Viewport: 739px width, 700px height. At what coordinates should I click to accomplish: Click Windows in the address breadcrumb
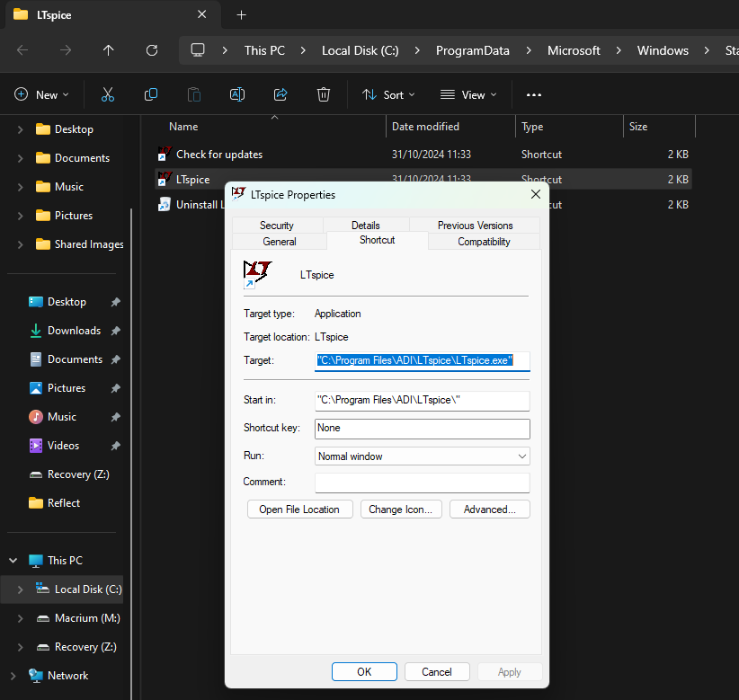663,50
